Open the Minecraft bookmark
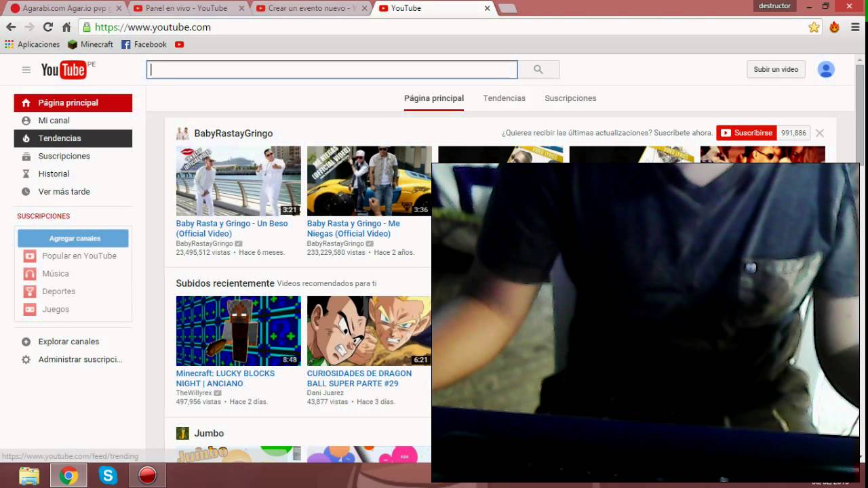This screenshot has width=868, height=488. pos(90,44)
